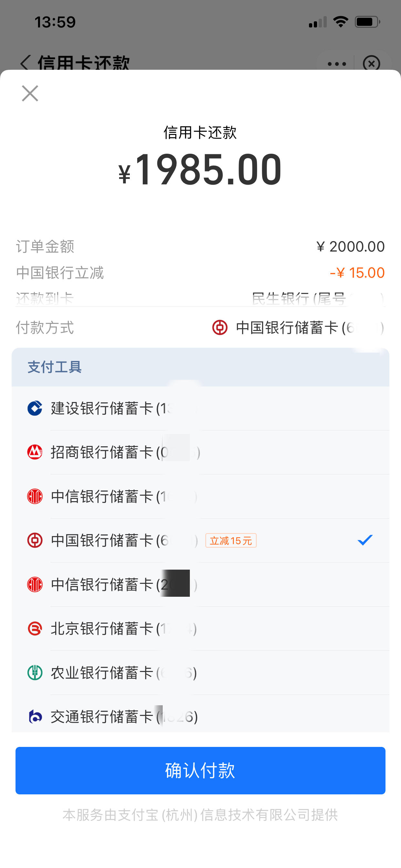Image resolution: width=401 pixels, height=868 pixels.
Task: Select 招商银行储蓄卡 as payment card
Action: coord(200,452)
